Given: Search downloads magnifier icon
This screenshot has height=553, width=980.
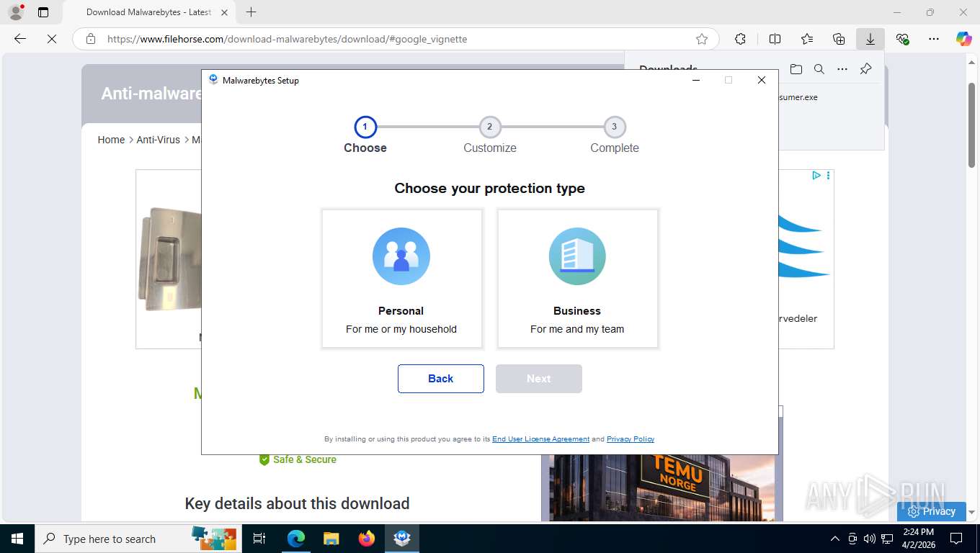Looking at the screenshot, I should tap(819, 69).
